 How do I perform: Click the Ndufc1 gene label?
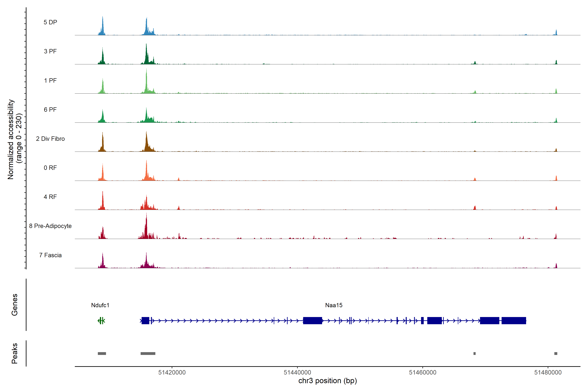click(100, 305)
